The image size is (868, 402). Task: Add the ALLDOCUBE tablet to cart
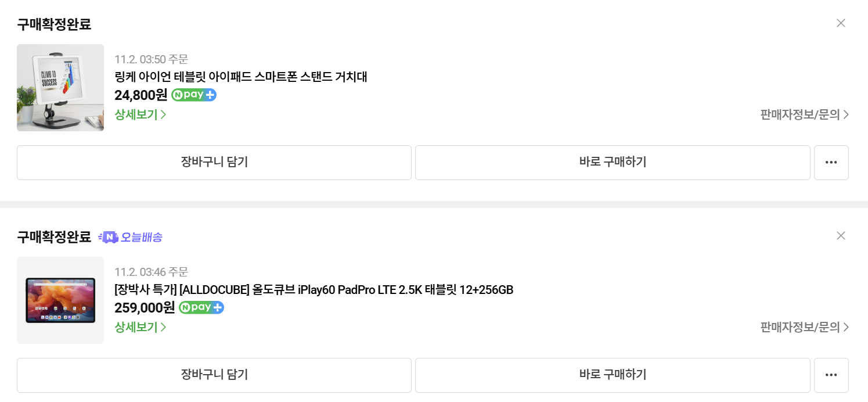214,375
